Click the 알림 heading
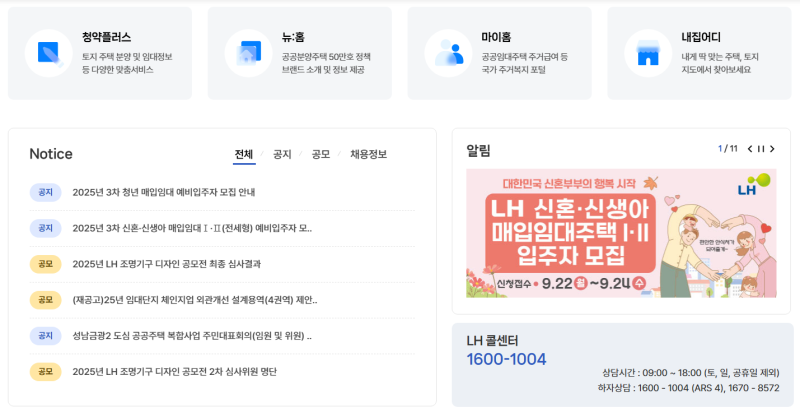The image size is (800, 417). pos(479,151)
